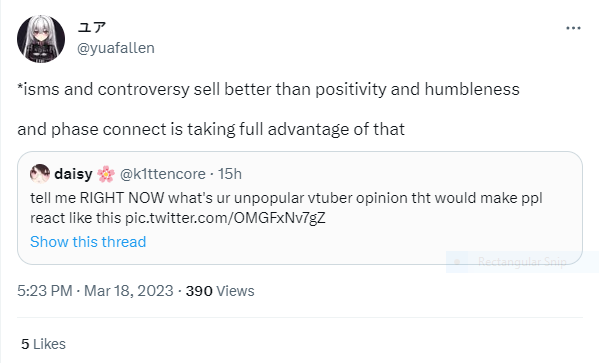Open the quoted tweet text about vtuber opinion
This screenshot has width=599, height=363.
[x=286, y=208]
